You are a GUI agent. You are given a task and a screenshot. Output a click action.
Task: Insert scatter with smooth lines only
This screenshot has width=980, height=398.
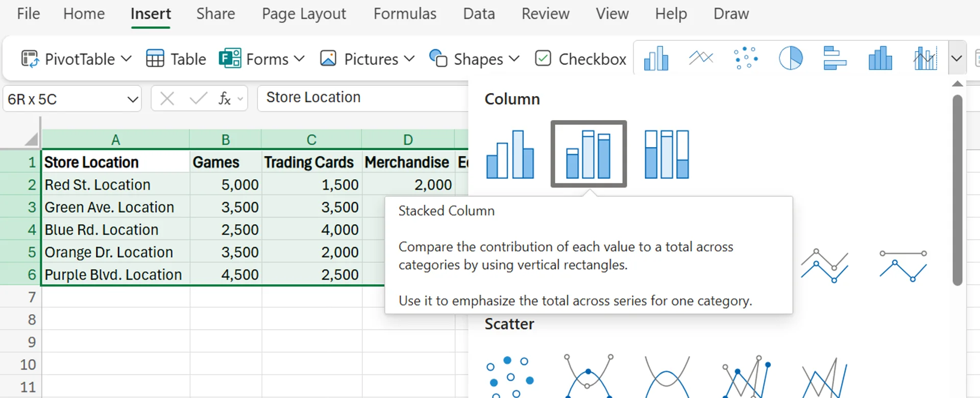pyautogui.click(x=667, y=377)
